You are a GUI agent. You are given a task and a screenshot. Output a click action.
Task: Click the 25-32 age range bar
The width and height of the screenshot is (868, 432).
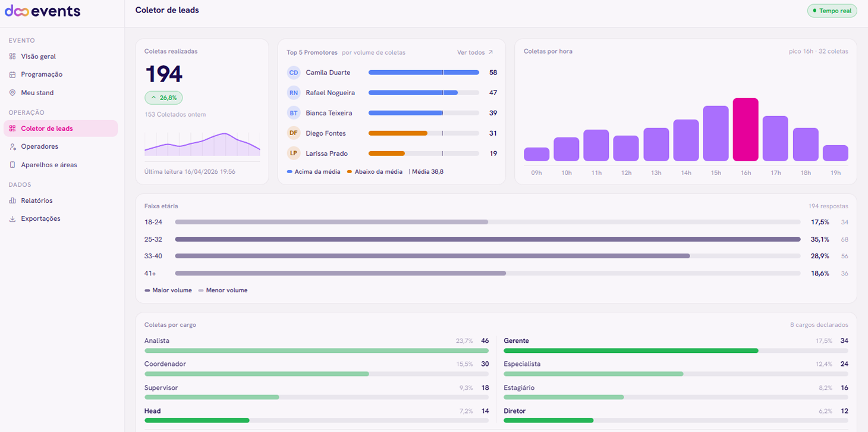coord(488,239)
